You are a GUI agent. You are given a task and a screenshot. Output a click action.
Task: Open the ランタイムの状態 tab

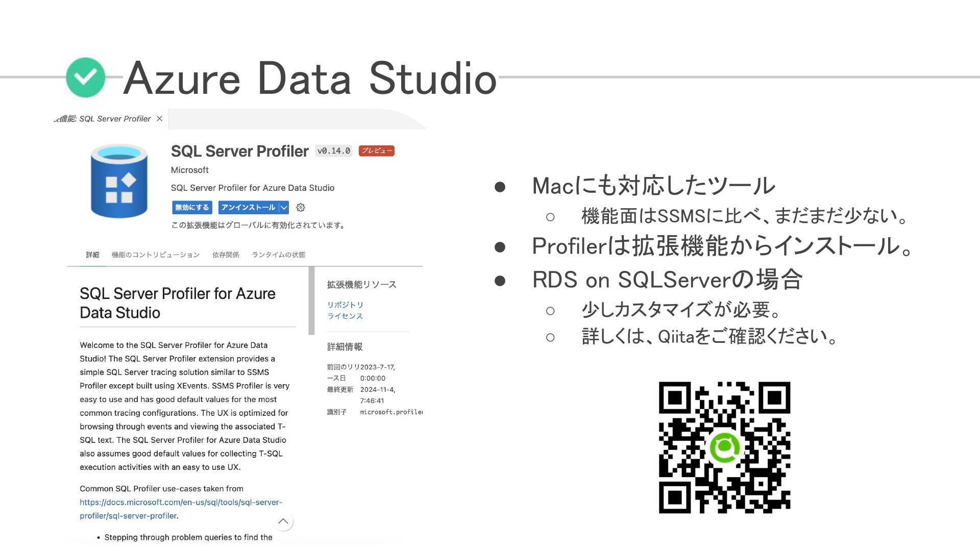tap(278, 255)
